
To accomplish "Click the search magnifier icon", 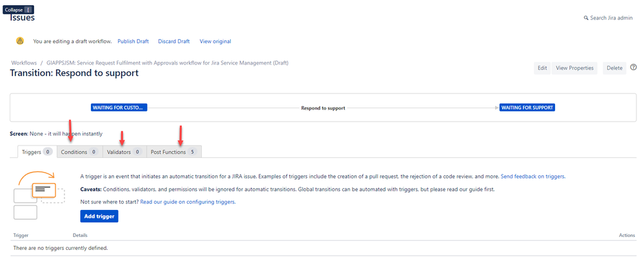I will tap(586, 18).
